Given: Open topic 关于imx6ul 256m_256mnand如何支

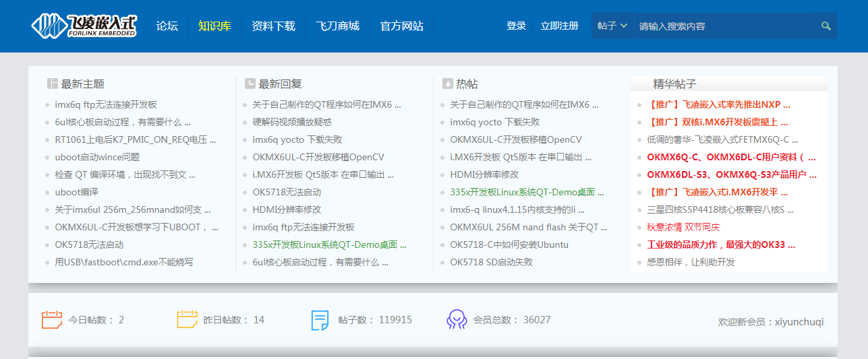Looking at the screenshot, I should (133, 209).
